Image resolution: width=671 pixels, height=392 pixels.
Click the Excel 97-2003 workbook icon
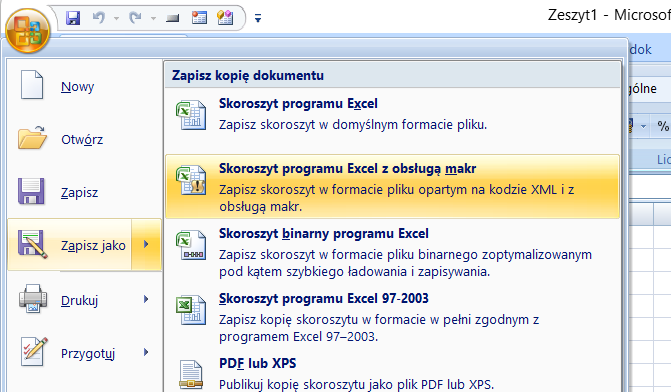point(191,310)
